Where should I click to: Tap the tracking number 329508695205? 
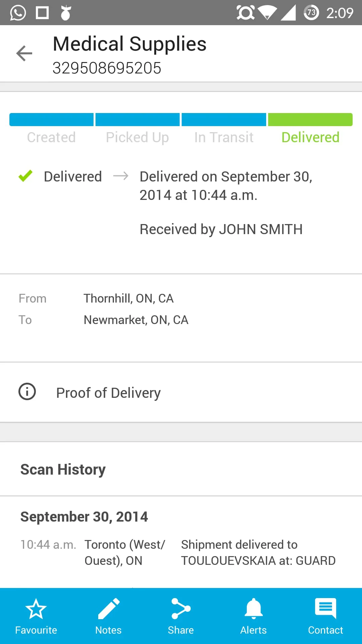click(x=107, y=68)
